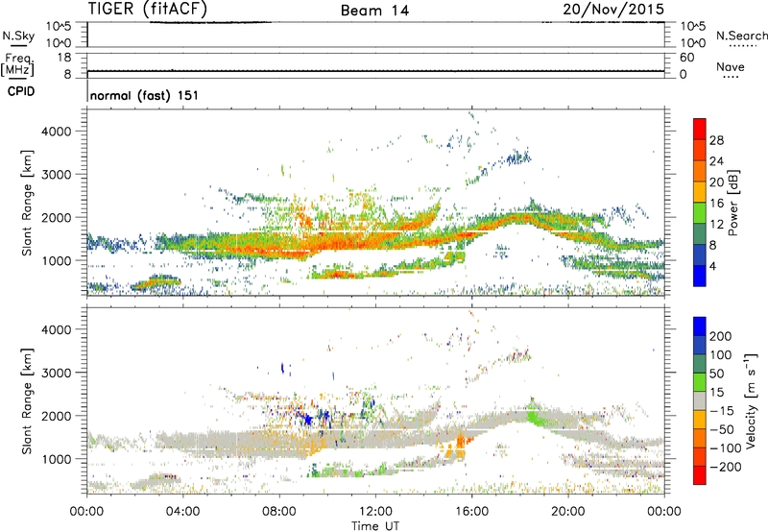Click the Slant Range label of power panel
Viewport: 768px width, 532px height.
click(27, 203)
